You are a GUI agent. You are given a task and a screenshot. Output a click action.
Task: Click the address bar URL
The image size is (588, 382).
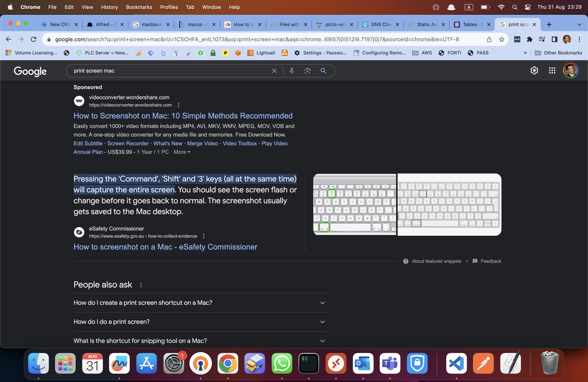(257, 39)
